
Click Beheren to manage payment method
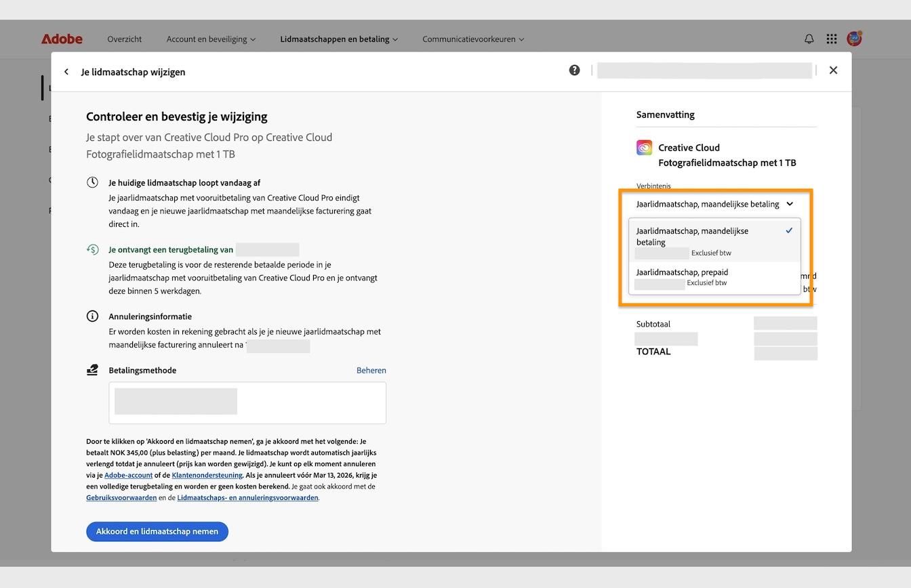371,371
